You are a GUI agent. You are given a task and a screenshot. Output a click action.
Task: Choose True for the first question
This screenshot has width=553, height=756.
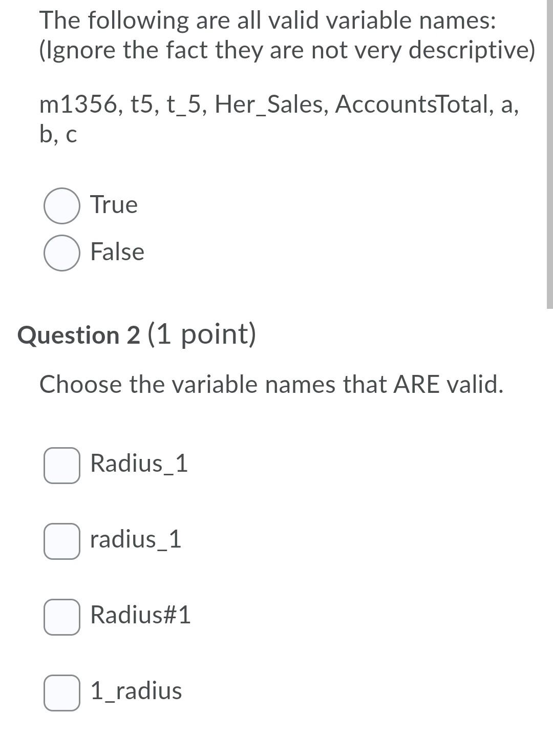(61, 205)
